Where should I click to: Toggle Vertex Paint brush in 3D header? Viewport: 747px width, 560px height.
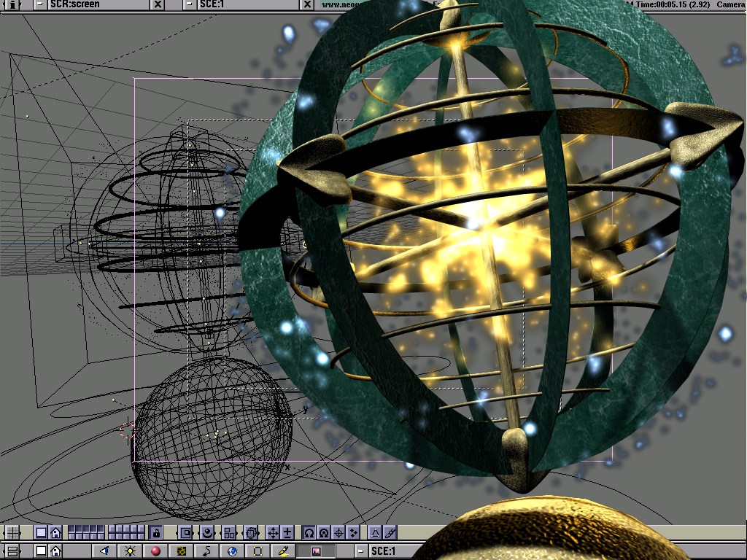click(390, 532)
